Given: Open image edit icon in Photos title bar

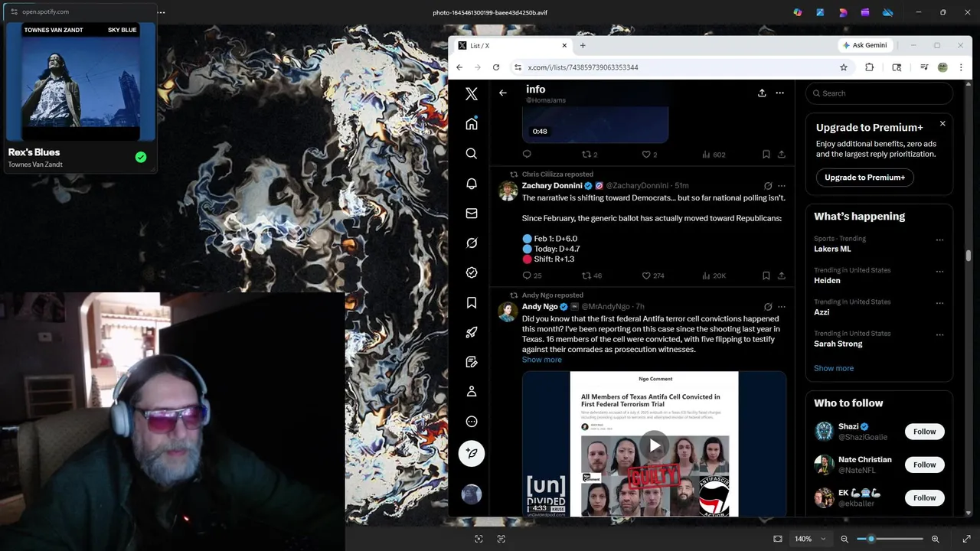Looking at the screenshot, I should 820,12.
